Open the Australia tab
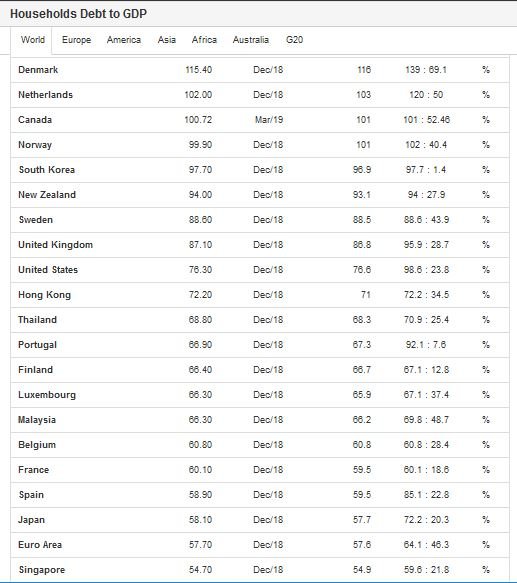Screen dimensions: 517x583 (x=251, y=40)
